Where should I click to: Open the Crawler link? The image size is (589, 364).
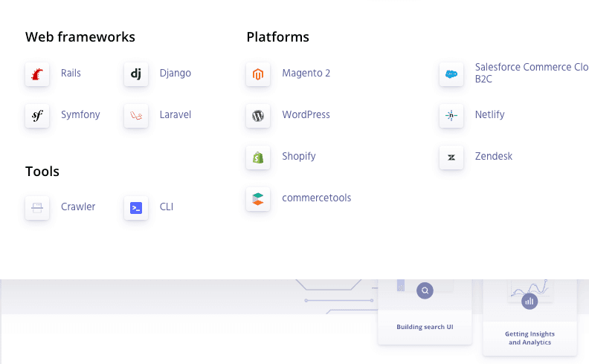(78, 207)
